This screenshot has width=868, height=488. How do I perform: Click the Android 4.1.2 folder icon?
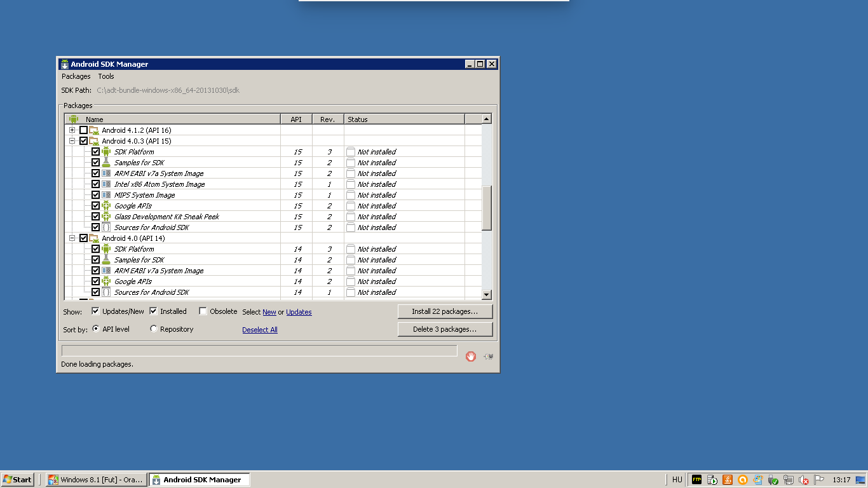94,130
